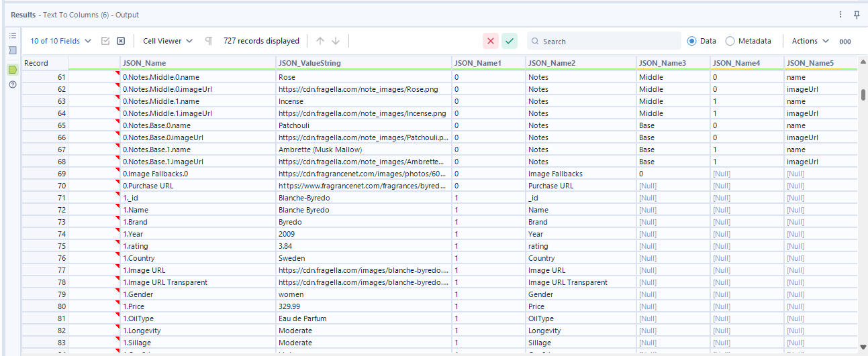Open the Actions dropdown menu
Screen dimensions: 868x356
pyautogui.click(x=810, y=41)
